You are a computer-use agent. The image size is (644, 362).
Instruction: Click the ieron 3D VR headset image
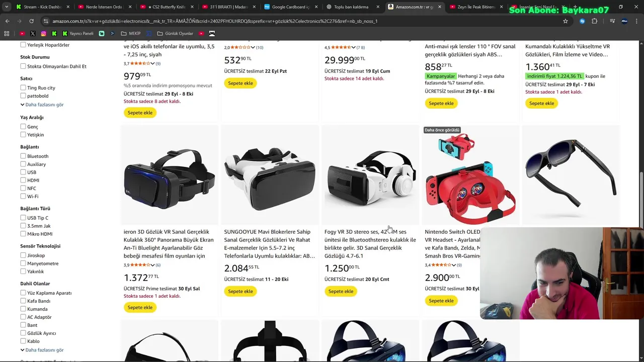click(x=170, y=175)
